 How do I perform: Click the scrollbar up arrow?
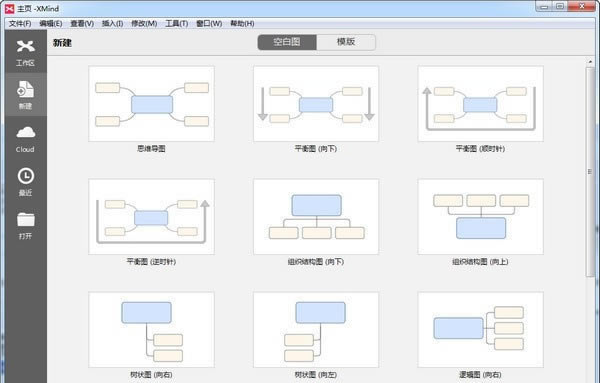click(x=590, y=62)
